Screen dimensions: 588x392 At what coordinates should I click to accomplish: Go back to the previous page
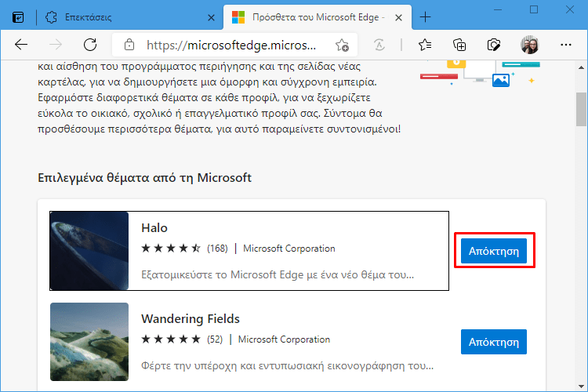click(x=21, y=45)
